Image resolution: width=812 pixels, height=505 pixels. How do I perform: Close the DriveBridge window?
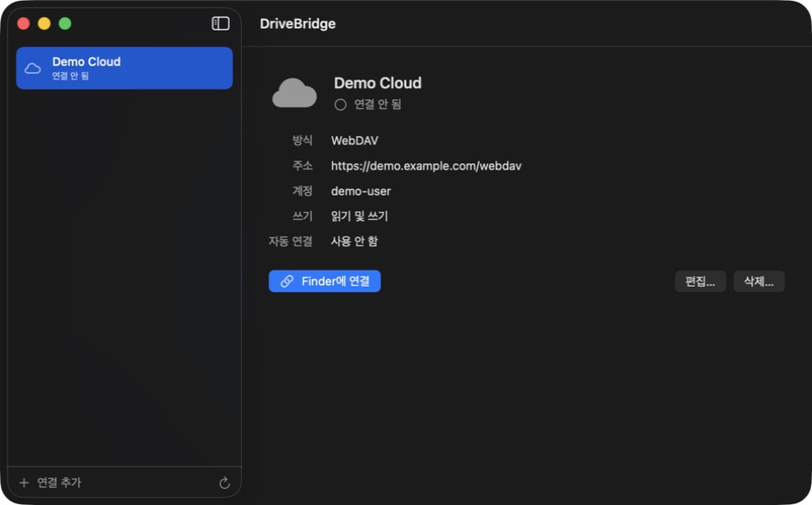[23, 23]
